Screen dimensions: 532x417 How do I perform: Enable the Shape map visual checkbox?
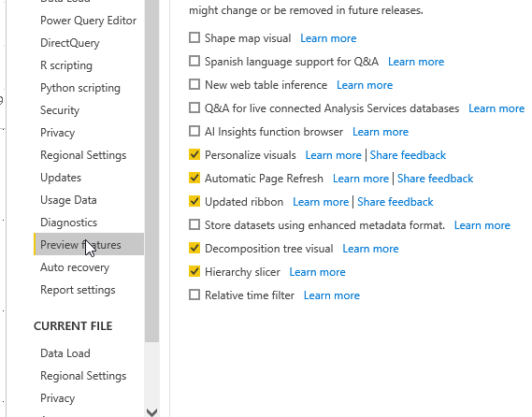(194, 37)
